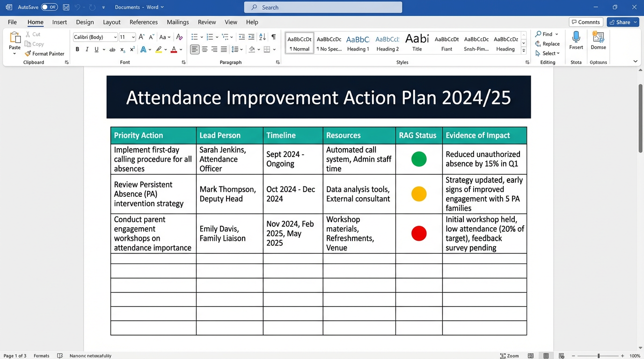The width and height of the screenshot is (644, 359).
Task: Expand the font size dropdown
Action: tap(132, 37)
